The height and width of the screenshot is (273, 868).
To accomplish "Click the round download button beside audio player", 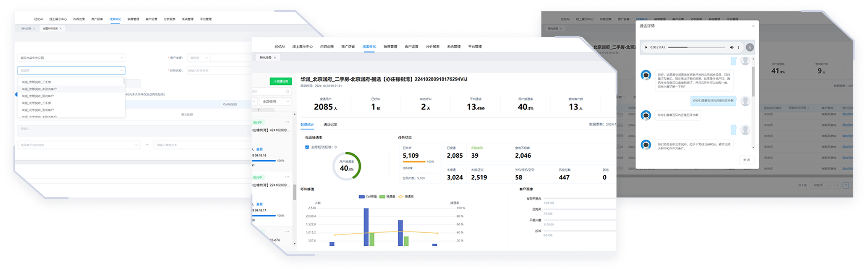I will (x=750, y=47).
